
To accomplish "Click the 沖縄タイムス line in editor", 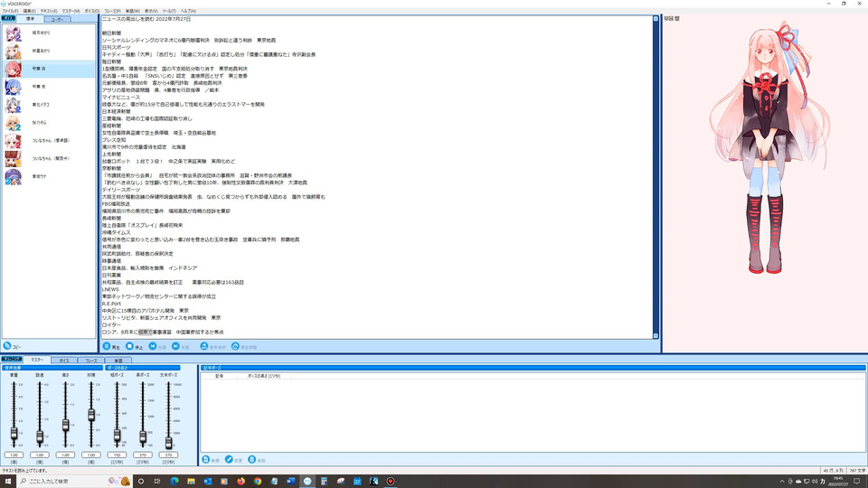I will tap(117, 233).
